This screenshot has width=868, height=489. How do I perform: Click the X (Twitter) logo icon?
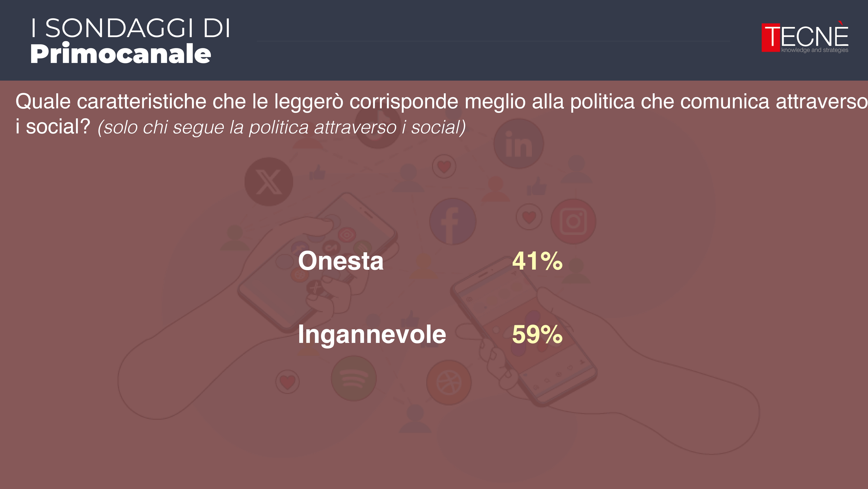269,182
